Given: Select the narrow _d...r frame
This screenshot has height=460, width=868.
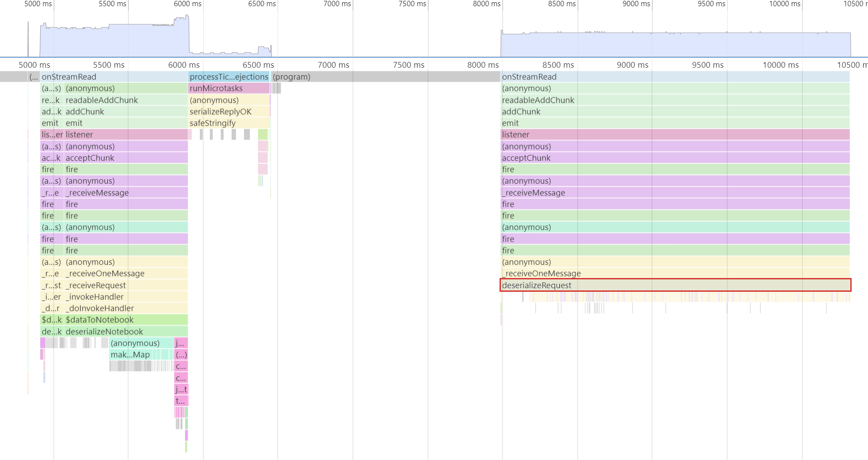Looking at the screenshot, I should coord(52,308).
